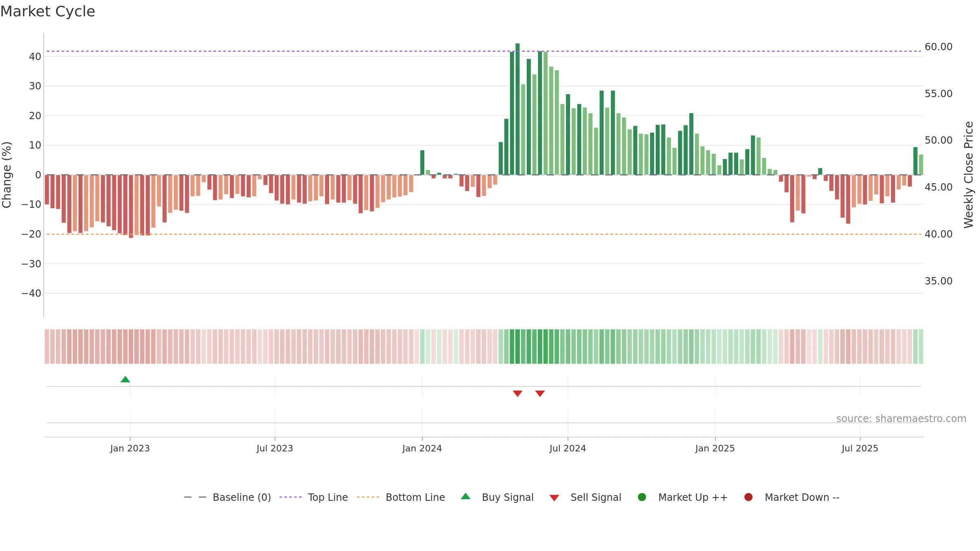This screenshot has height=551, width=980.
Task: Toggle the Bottom Line legend entry
Action: point(401,497)
